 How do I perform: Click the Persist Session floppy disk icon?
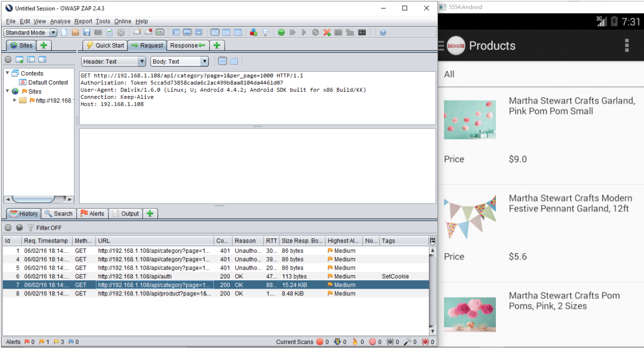pos(87,33)
